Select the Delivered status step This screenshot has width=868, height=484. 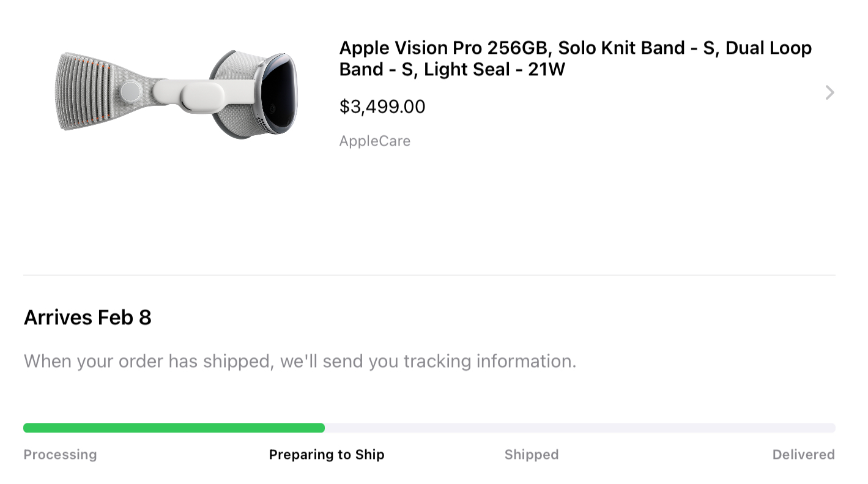(x=803, y=455)
